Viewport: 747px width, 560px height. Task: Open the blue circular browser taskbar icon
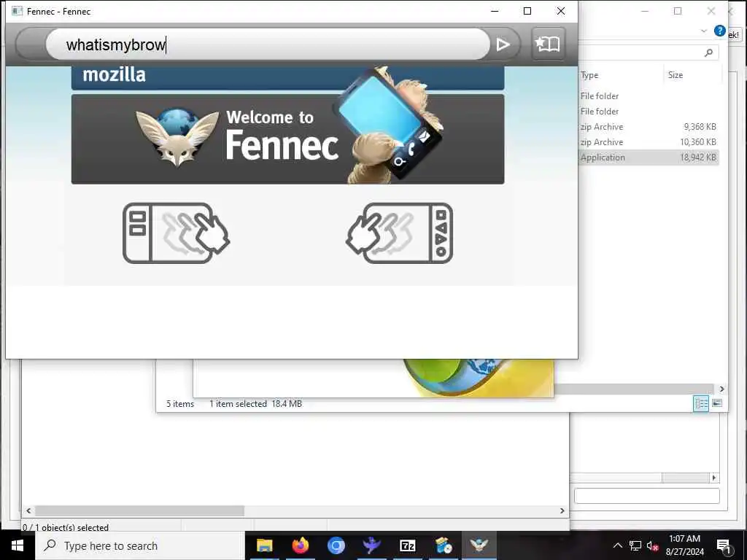tap(336, 545)
